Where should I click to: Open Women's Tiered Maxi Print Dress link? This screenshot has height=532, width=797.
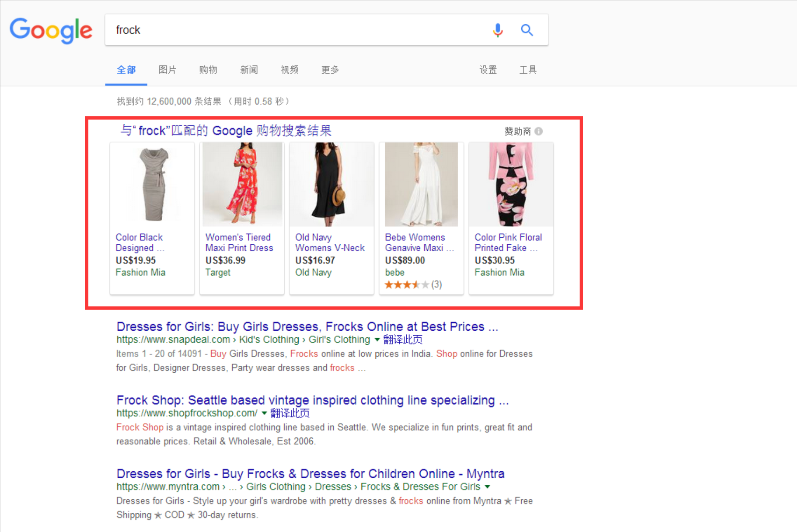(x=239, y=242)
